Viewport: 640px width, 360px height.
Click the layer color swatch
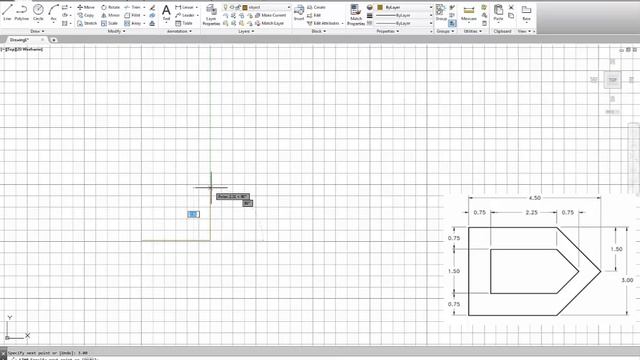click(x=245, y=7)
